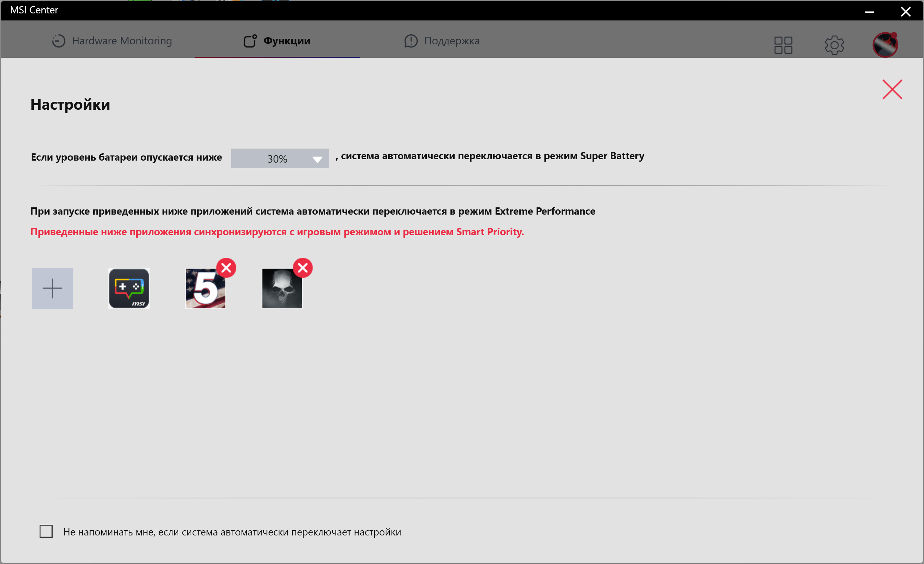Remove the skull game with its red X badge
This screenshot has height=564, width=924.
(302, 268)
